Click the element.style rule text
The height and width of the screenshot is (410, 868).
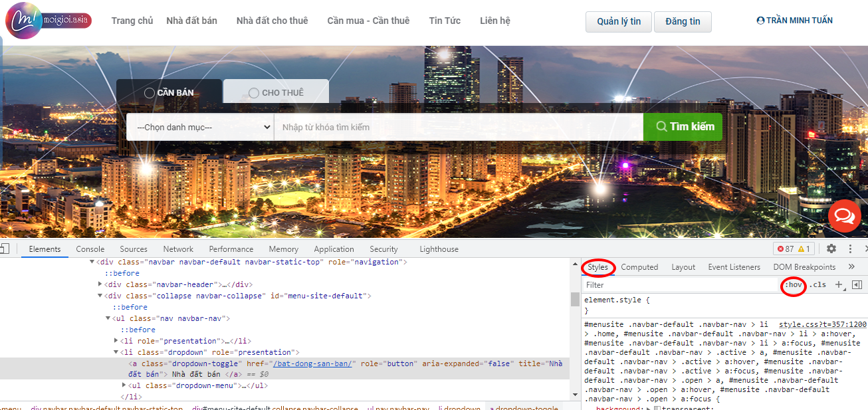coord(617,300)
